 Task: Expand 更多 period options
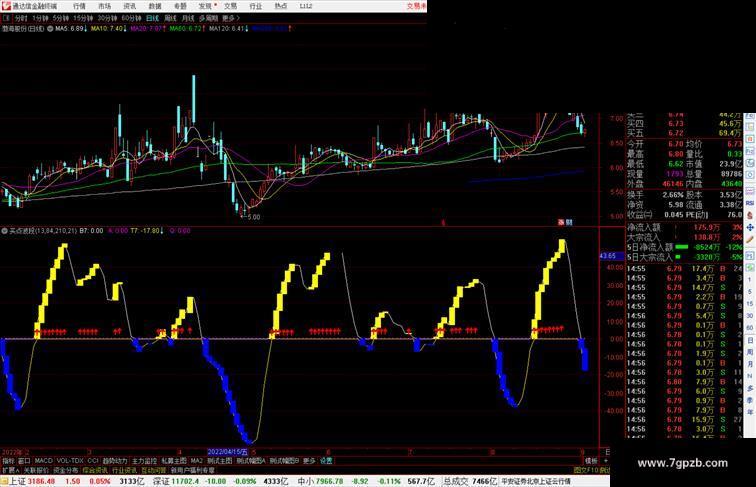pyautogui.click(x=230, y=18)
